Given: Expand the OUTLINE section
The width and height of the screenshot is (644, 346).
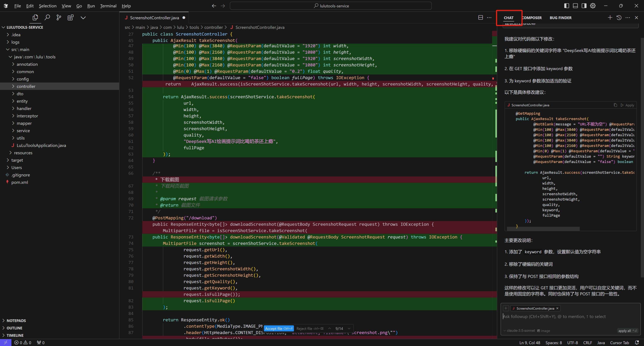Looking at the screenshot, I should click(14, 328).
